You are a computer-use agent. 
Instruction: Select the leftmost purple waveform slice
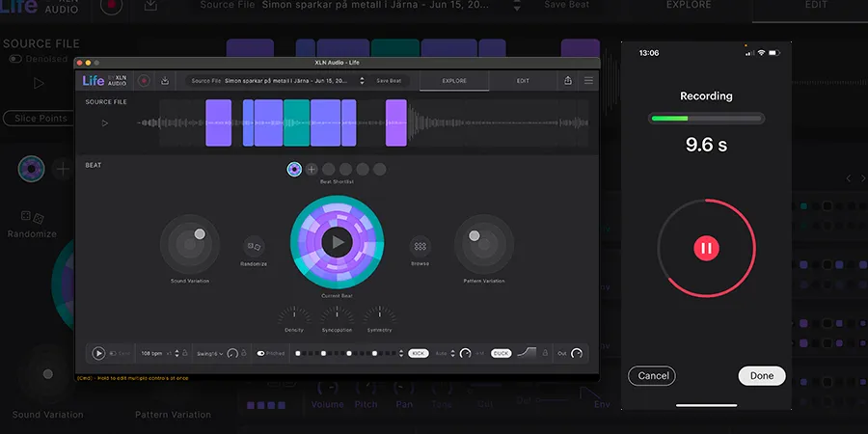pyautogui.click(x=219, y=122)
